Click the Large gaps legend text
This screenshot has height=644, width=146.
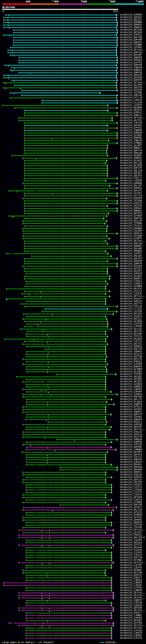click(x=28, y=642)
